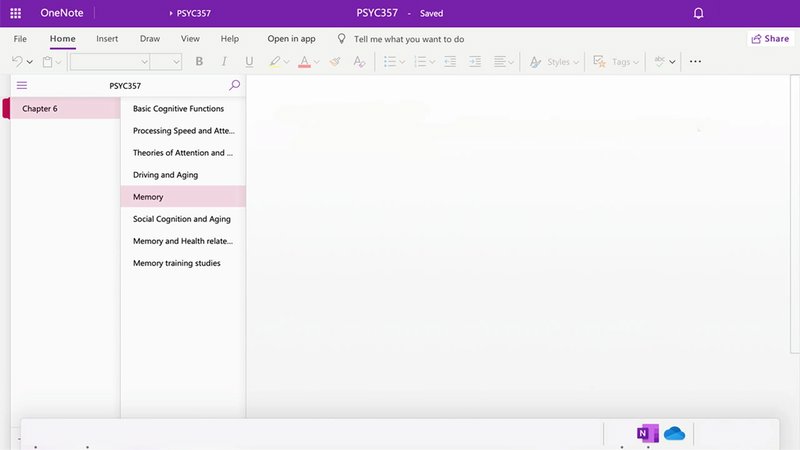
Task: Click the notifications bell icon
Action: pos(698,13)
